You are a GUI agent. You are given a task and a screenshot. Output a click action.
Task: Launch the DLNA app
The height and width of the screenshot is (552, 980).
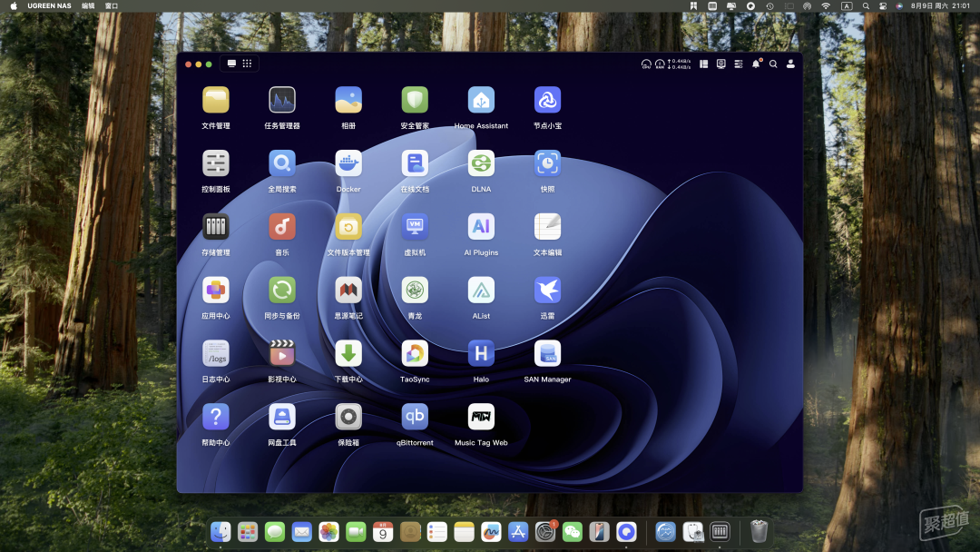(x=481, y=163)
